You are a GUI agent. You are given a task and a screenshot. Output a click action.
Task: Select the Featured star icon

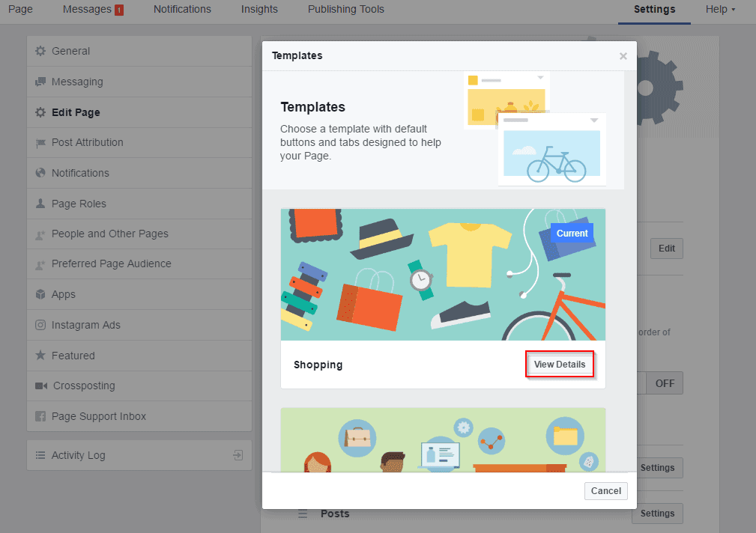[x=42, y=355]
